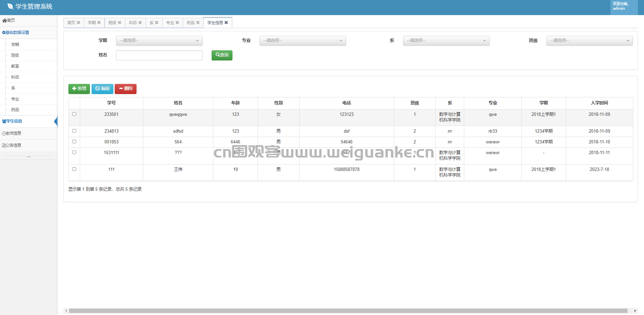This screenshot has height=315, width=644.
Task: Click the 电话 column header
Action: click(346, 103)
